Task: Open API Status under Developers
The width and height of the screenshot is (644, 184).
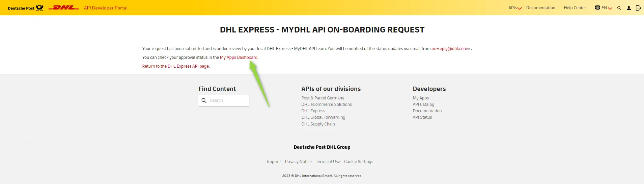Action: [x=422, y=117]
